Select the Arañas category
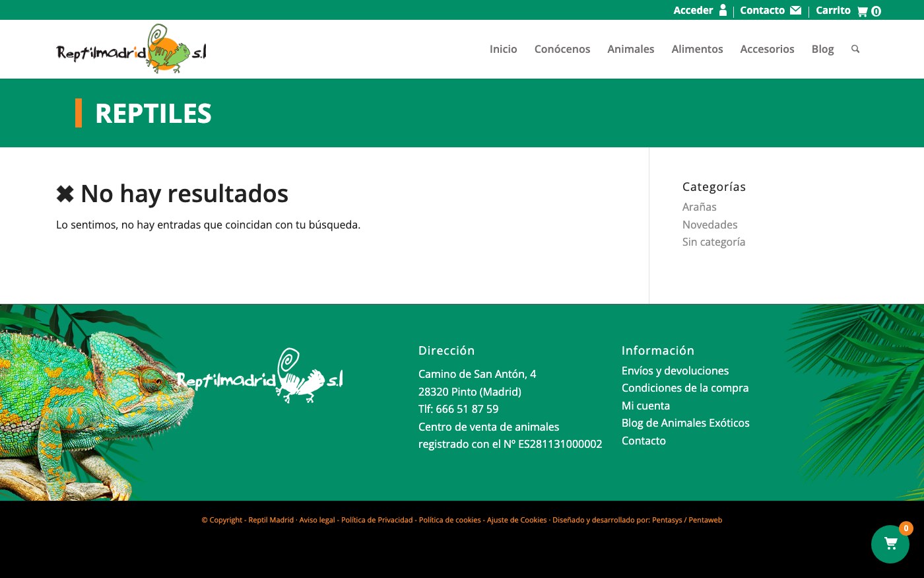 (699, 207)
